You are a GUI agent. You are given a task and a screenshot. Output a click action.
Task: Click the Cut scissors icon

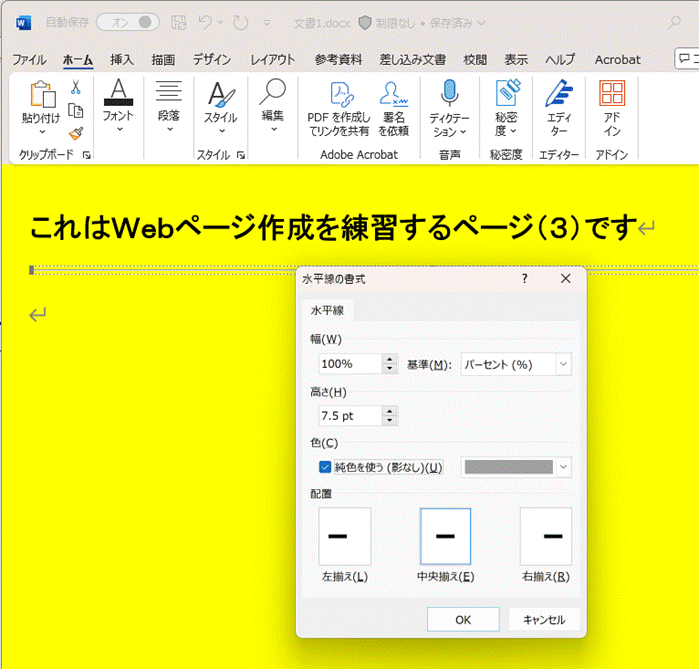75,87
